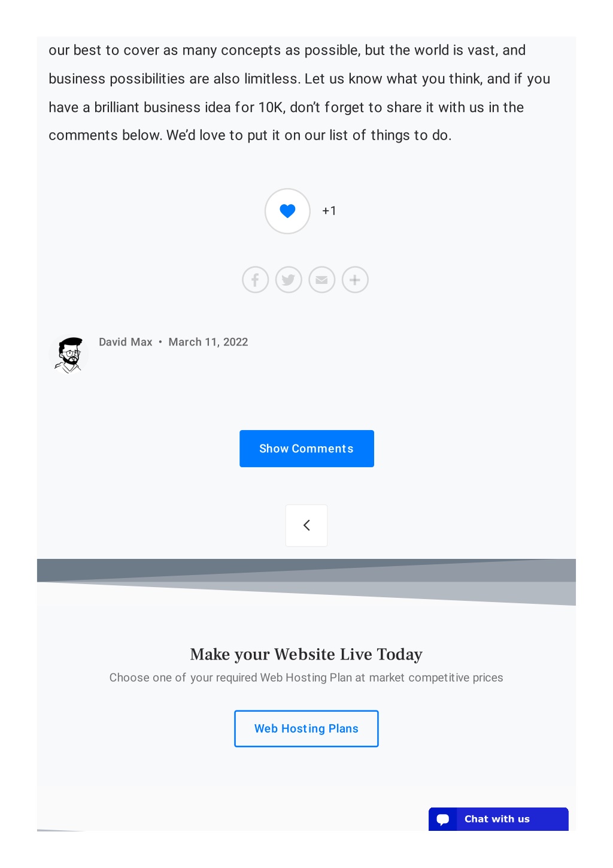Click the chat bubble icon
This screenshot has width=613, height=868.
[x=443, y=819]
